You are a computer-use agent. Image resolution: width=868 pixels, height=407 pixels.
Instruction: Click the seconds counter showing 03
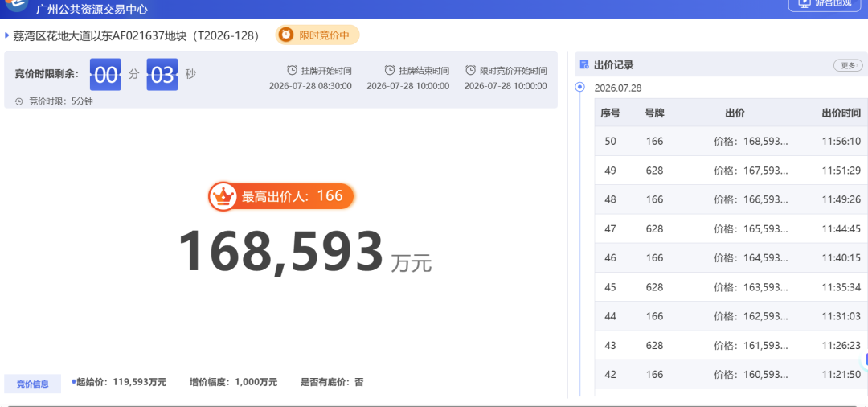point(162,74)
